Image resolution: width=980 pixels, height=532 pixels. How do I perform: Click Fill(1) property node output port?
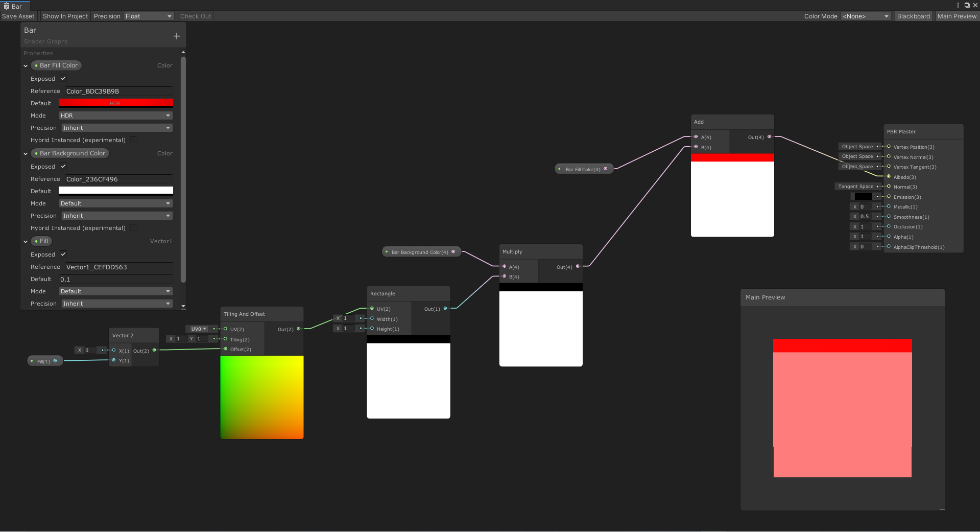click(x=55, y=361)
